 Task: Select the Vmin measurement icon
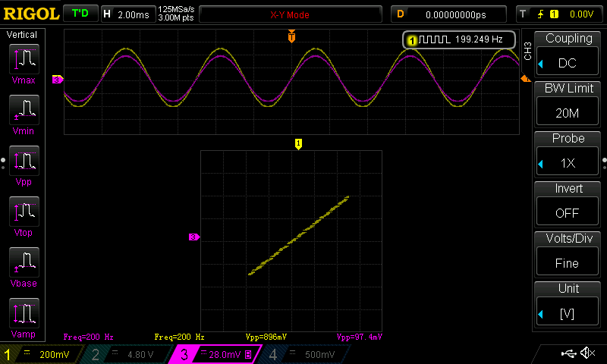24,110
